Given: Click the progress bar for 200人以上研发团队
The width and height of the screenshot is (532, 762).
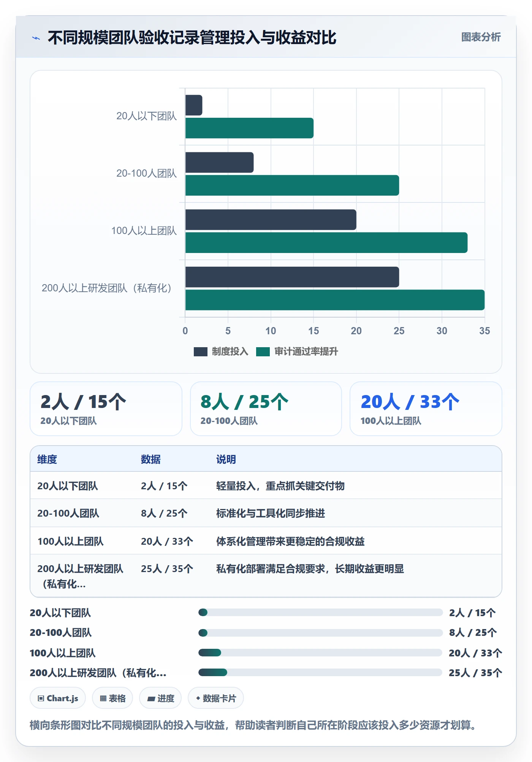Looking at the screenshot, I should tap(320, 672).
